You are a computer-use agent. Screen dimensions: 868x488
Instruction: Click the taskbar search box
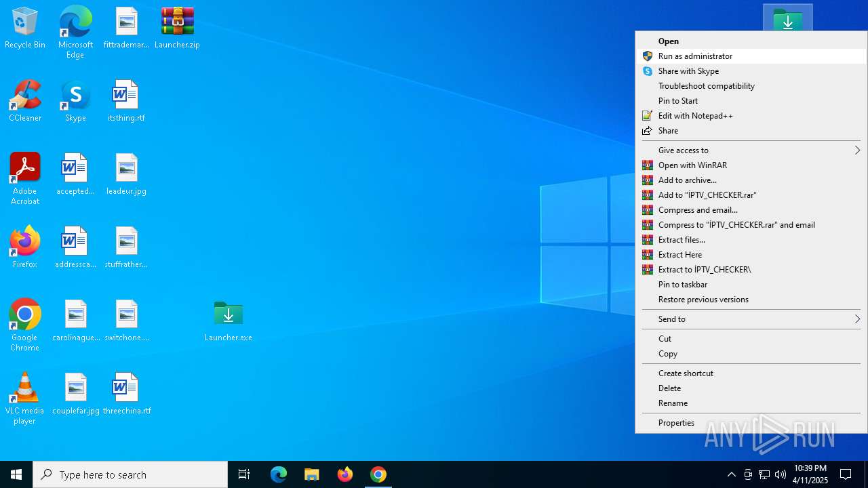(x=130, y=474)
